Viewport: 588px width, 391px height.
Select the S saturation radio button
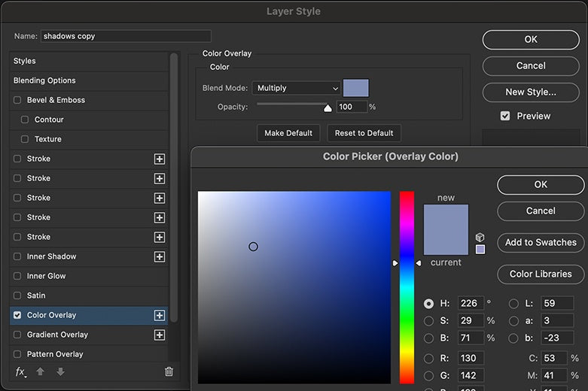(x=428, y=321)
